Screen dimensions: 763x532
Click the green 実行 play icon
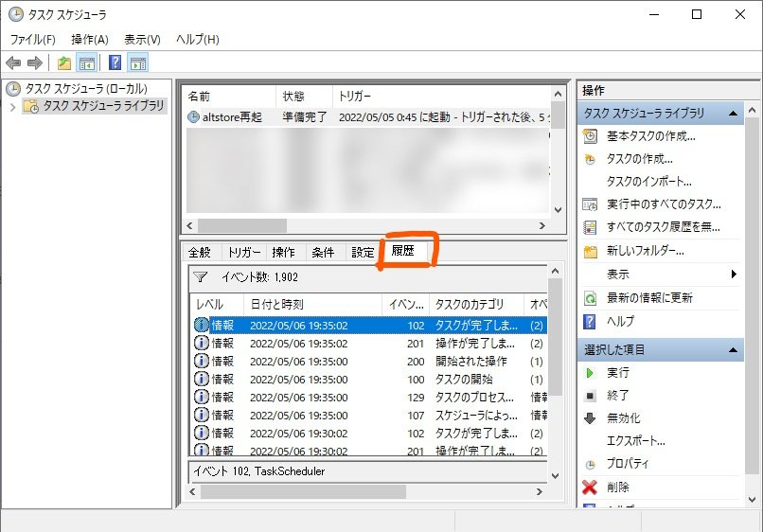590,373
